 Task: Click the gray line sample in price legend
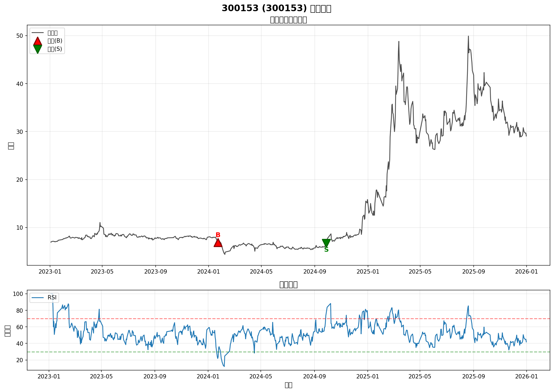coord(38,33)
